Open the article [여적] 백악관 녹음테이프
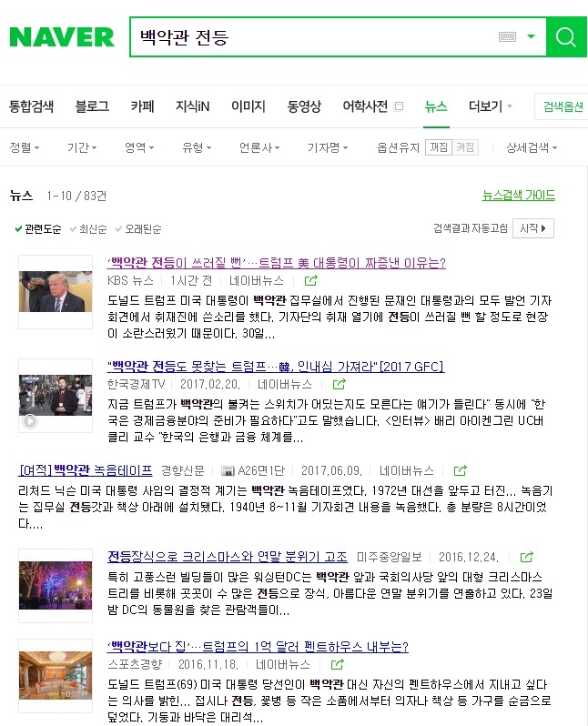The width and height of the screenshot is (588, 726). 86,470
